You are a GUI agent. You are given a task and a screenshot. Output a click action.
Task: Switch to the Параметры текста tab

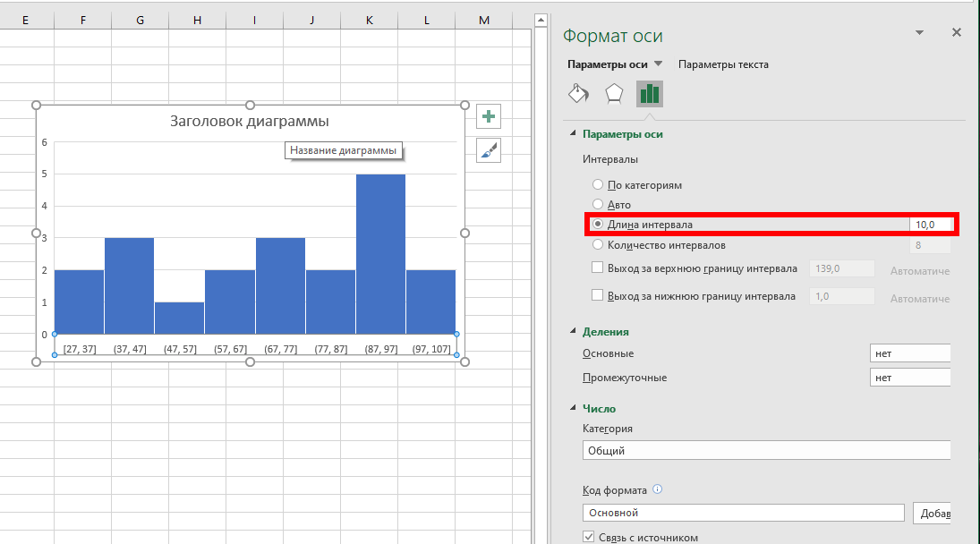[x=723, y=64]
